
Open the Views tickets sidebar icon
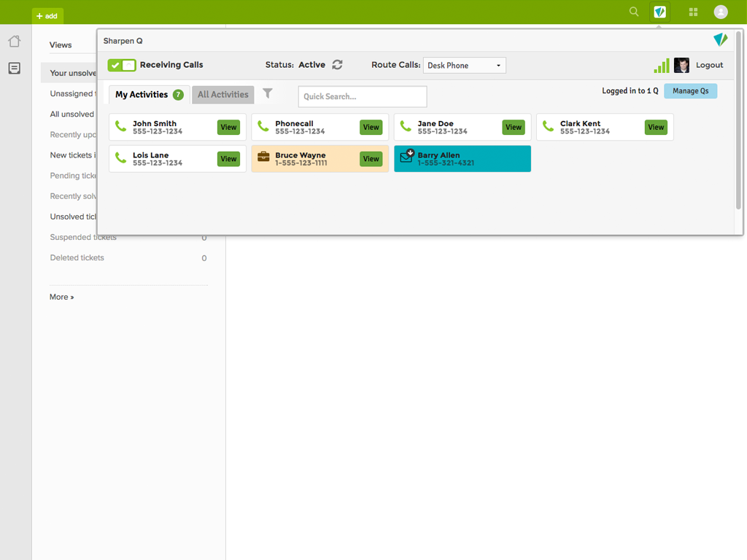[15, 69]
